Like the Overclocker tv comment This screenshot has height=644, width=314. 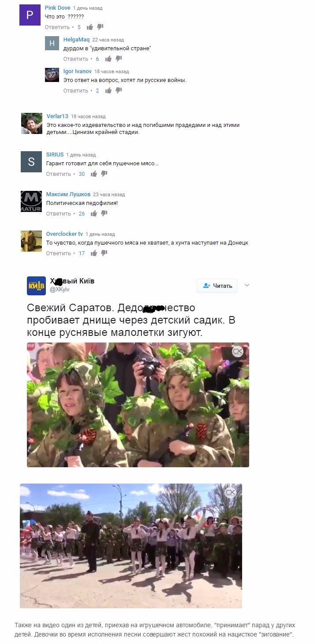pyautogui.click(x=94, y=253)
